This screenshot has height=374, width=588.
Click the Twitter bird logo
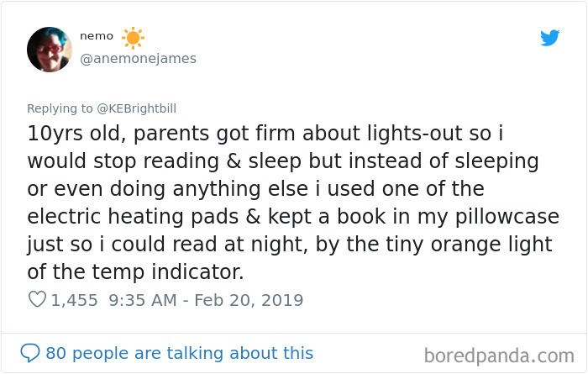click(549, 38)
